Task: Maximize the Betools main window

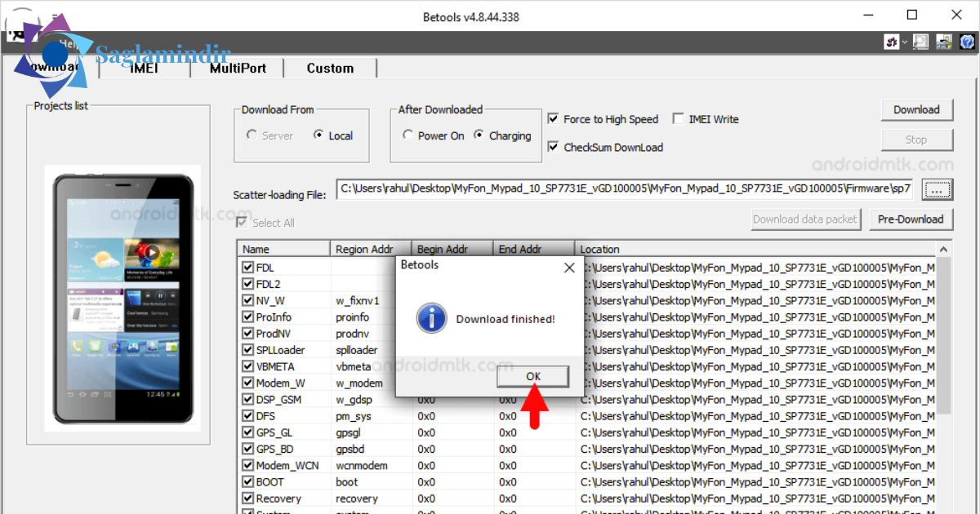Action: pyautogui.click(x=912, y=15)
